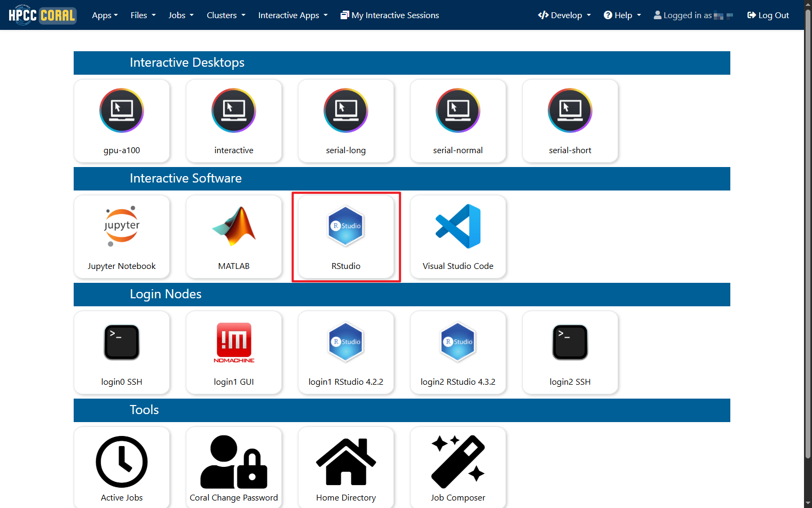
Task: Open the Jupyter Notebook app icon
Action: 122,226
